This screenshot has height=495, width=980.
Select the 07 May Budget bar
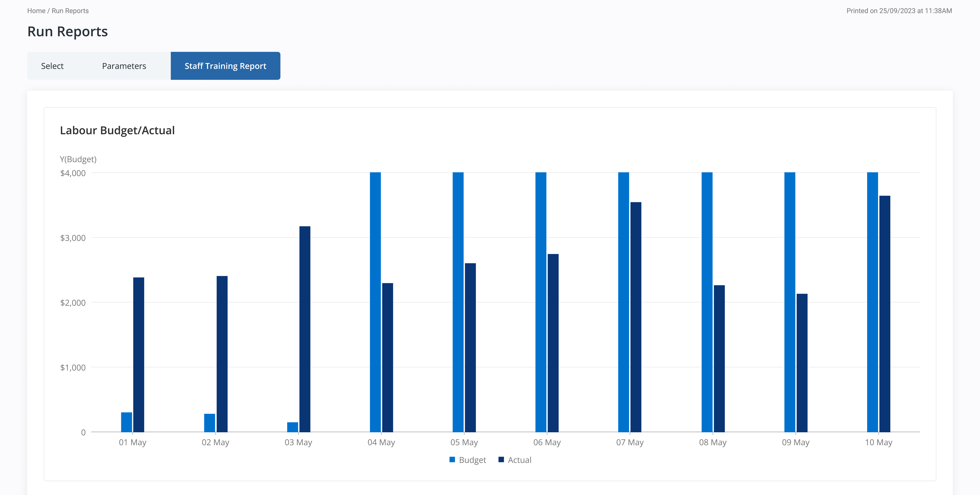pos(624,302)
